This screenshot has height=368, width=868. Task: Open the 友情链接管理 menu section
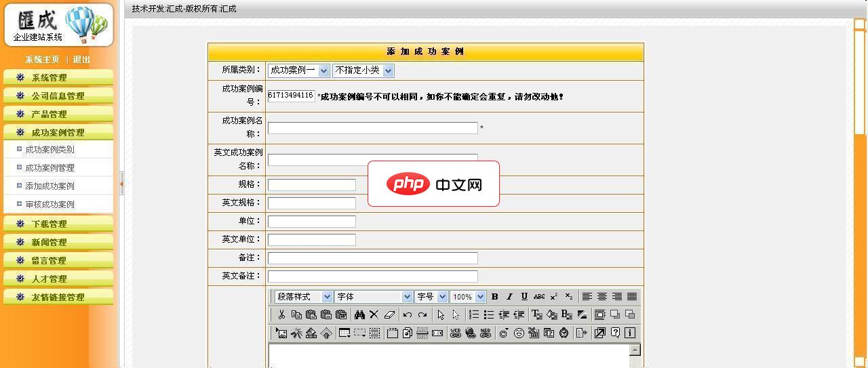tap(57, 298)
